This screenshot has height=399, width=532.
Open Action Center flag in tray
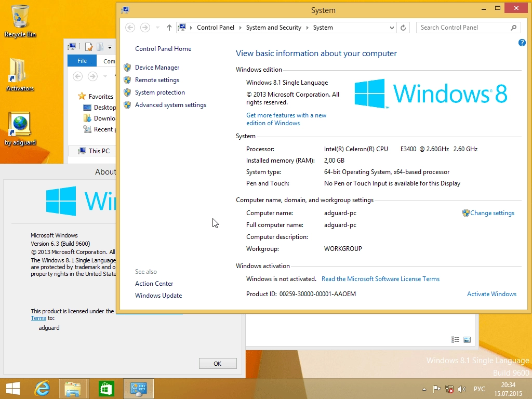coord(436,389)
